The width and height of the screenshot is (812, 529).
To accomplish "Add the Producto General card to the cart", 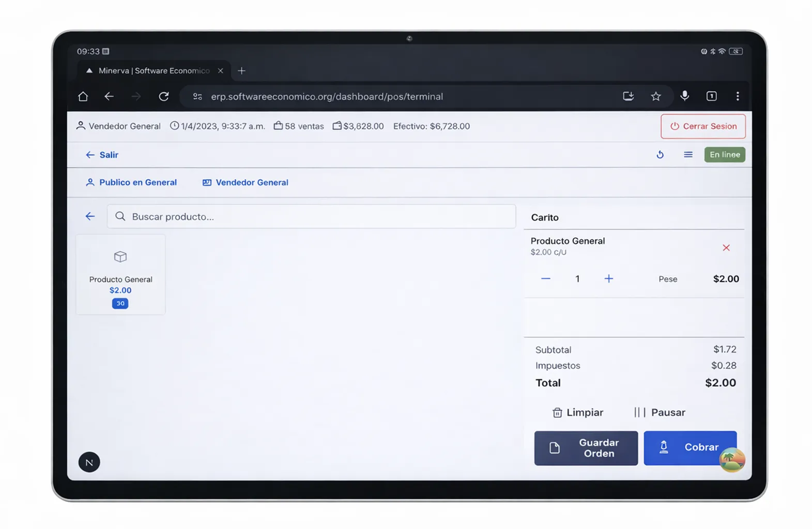I will (x=120, y=274).
